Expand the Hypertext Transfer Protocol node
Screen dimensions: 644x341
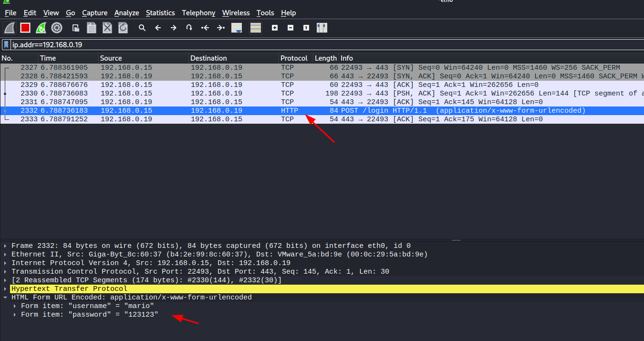(x=5, y=289)
